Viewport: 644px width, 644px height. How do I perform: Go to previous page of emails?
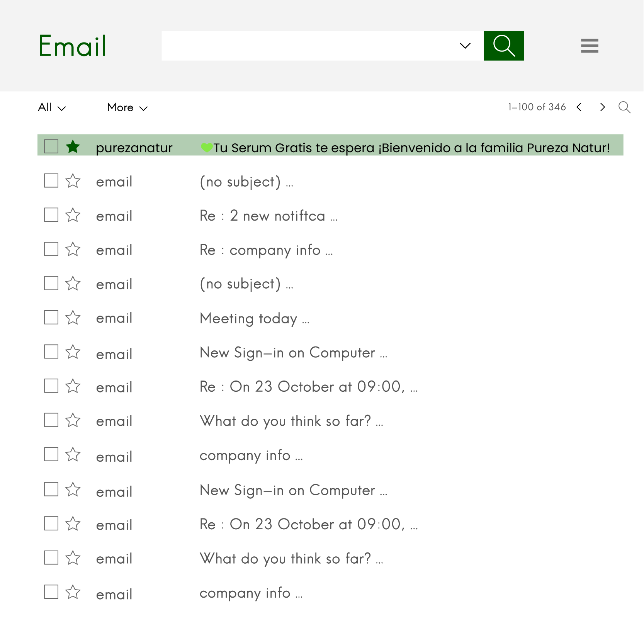coord(579,107)
